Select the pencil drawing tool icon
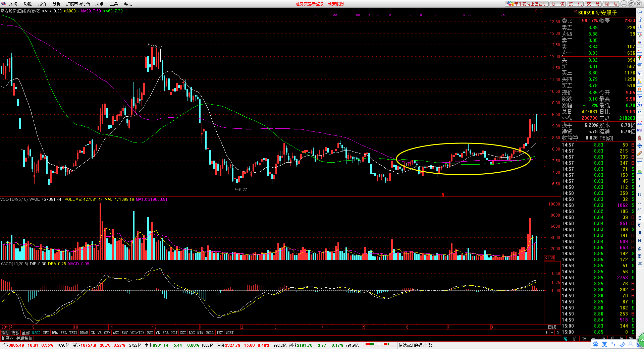 coord(640,153)
